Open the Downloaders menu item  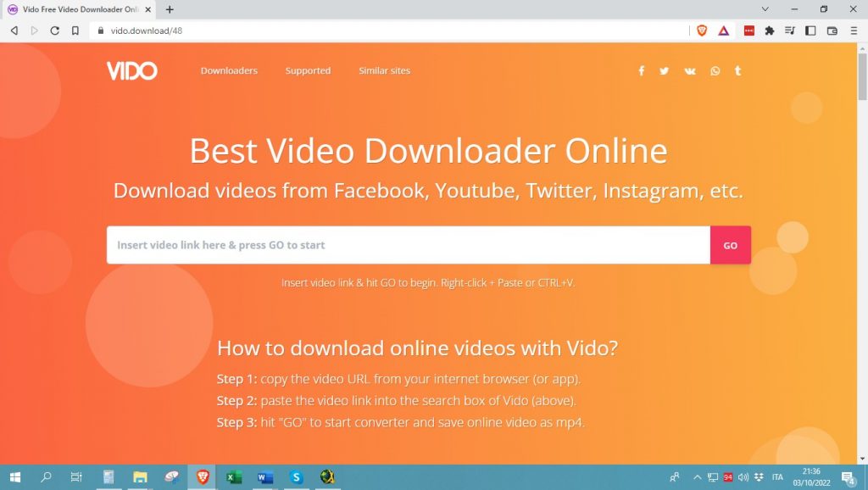(x=229, y=71)
